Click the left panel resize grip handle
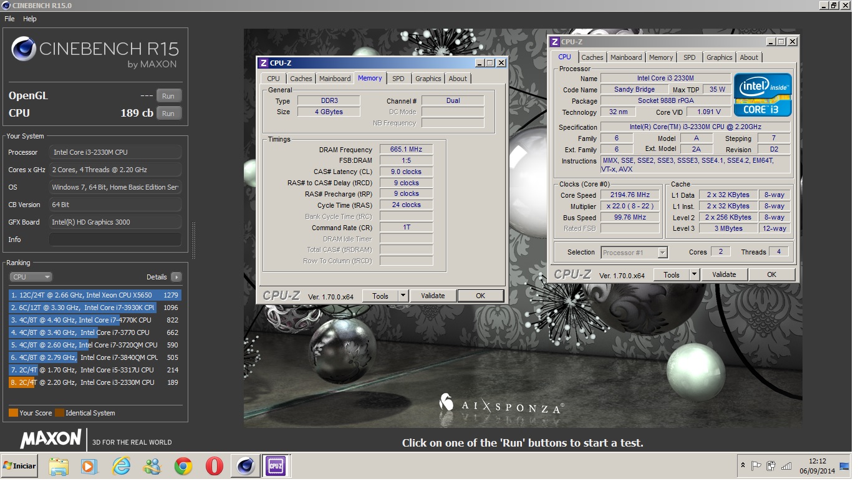 point(193,240)
